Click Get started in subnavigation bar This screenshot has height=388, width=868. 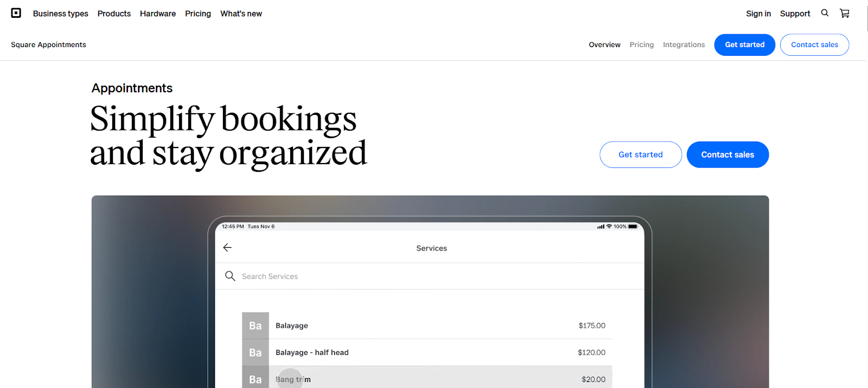(745, 44)
